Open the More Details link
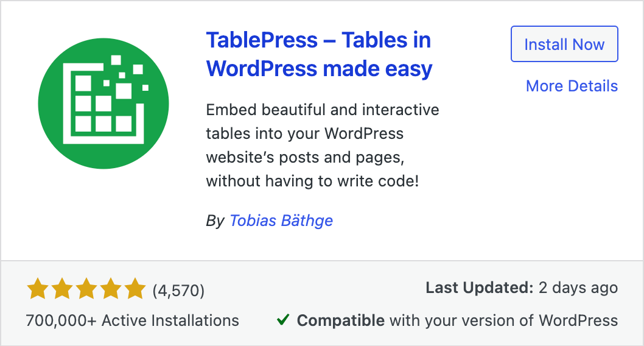 point(572,86)
